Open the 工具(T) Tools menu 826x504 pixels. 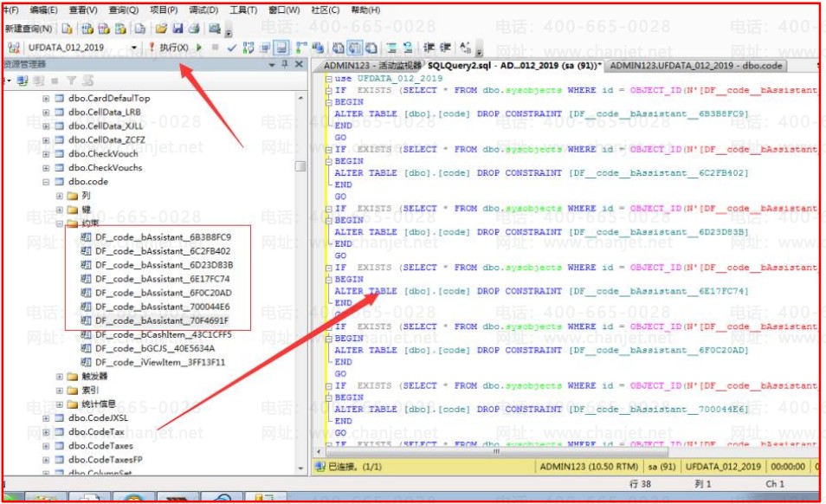tap(243, 10)
